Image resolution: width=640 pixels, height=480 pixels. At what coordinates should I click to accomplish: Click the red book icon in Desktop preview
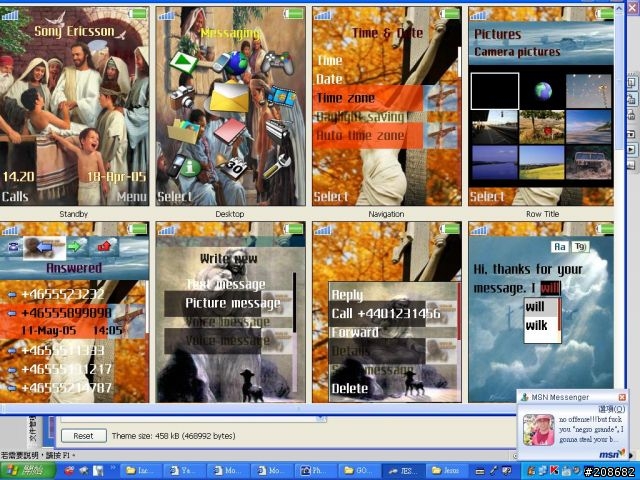[230, 131]
